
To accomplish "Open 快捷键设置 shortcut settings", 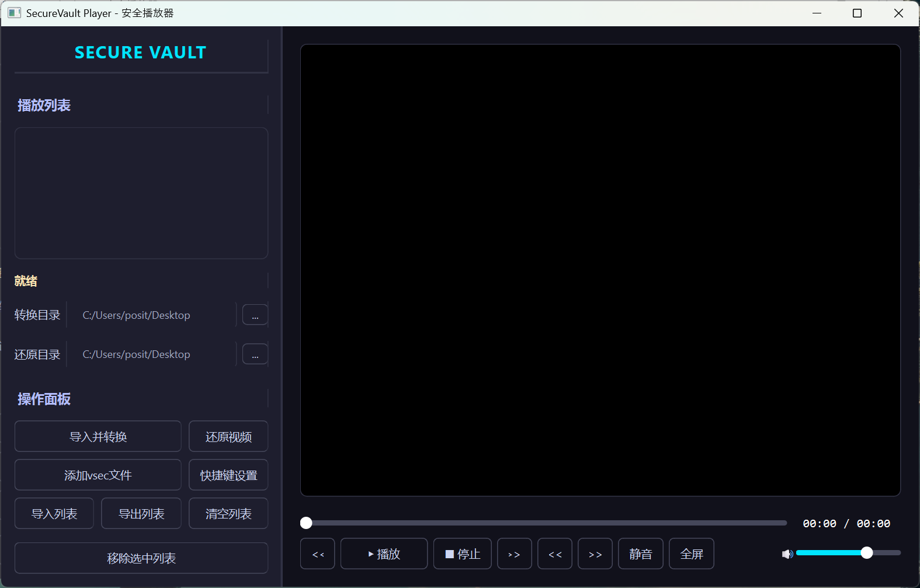I will (x=228, y=475).
